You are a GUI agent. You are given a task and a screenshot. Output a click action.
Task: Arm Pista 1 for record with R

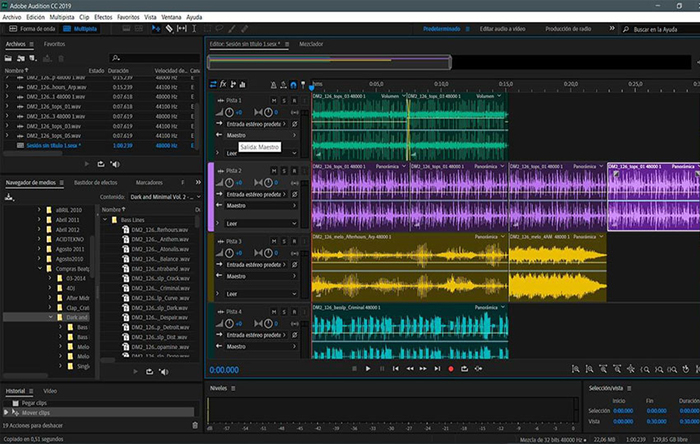click(x=294, y=100)
